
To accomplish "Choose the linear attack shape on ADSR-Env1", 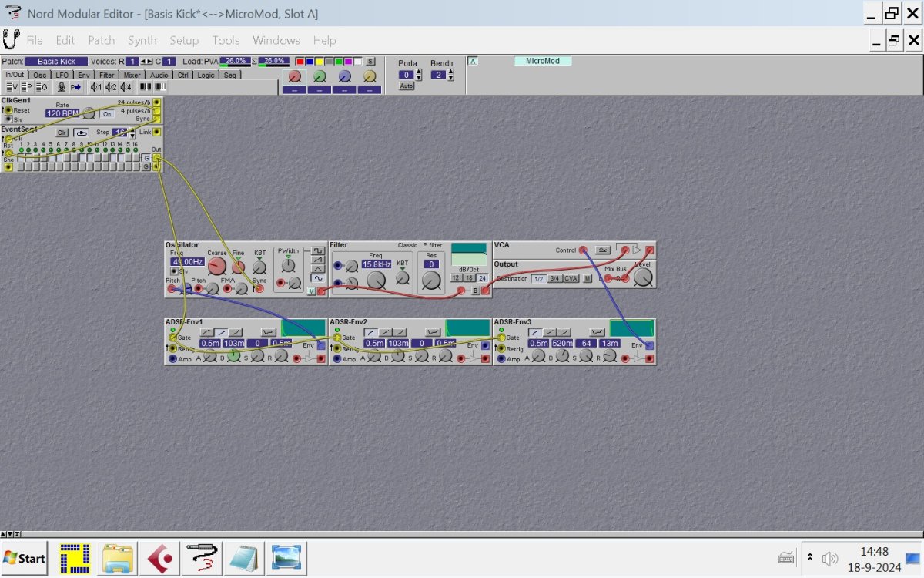I will 221,332.
